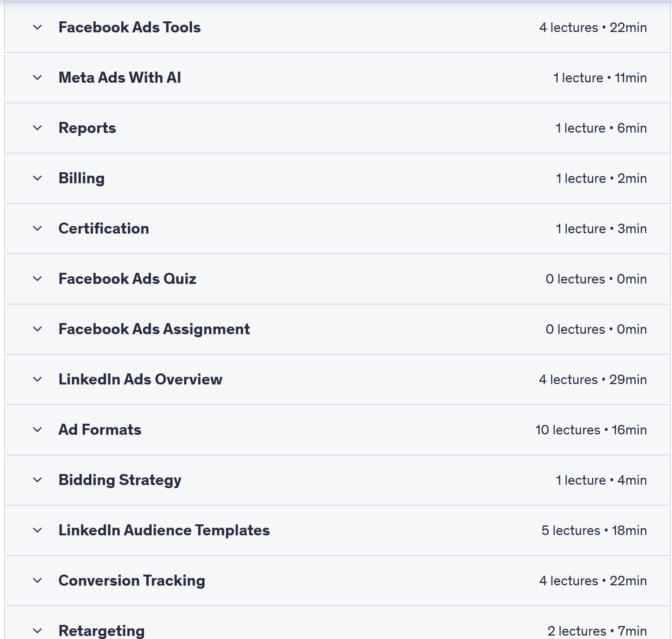Toggle Bidding Strategy chevron arrow
Image resolution: width=672 pixels, height=639 pixels.
click(37, 480)
